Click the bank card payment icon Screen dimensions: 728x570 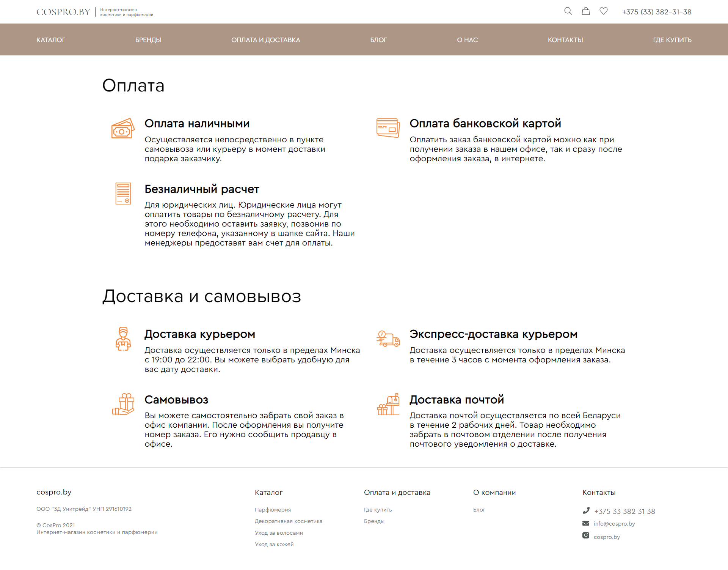point(388,128)
